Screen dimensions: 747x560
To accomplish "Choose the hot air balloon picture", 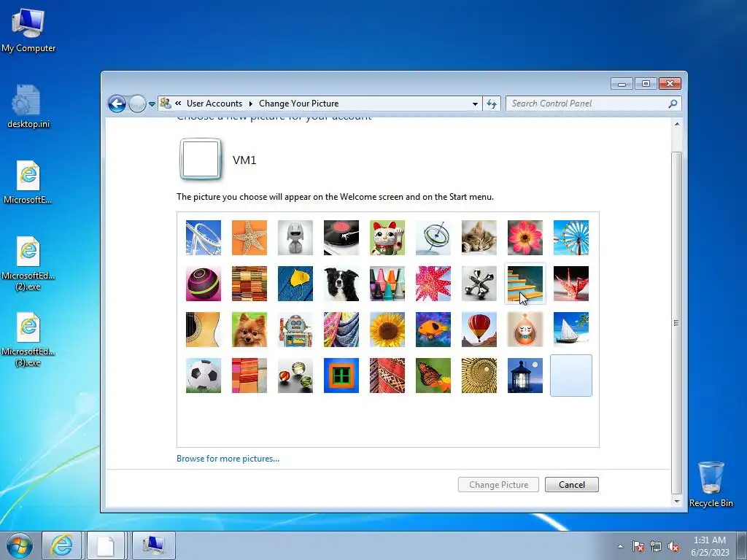I will pyautogui.click(x=479, y=330).
